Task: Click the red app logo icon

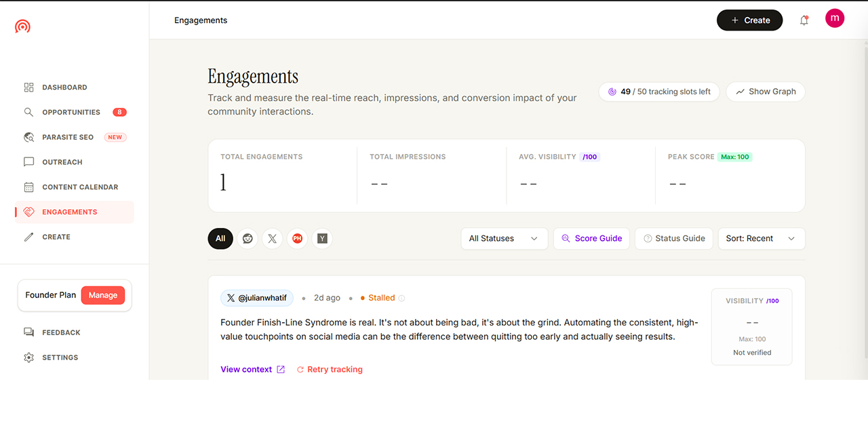Action: pyautogui.click(x=22, y=26)
